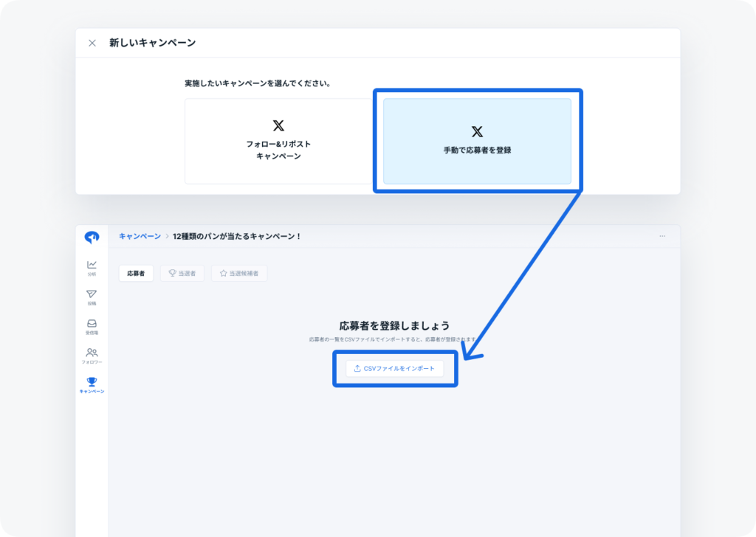Click the trophy icon on 当選者 tab
The width and height of the screenshot is (756, 537).
pyautogui.click(x=172, y=272)
